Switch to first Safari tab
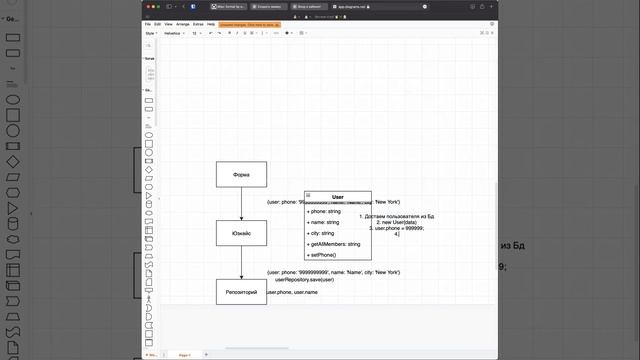 click(229, 7)
